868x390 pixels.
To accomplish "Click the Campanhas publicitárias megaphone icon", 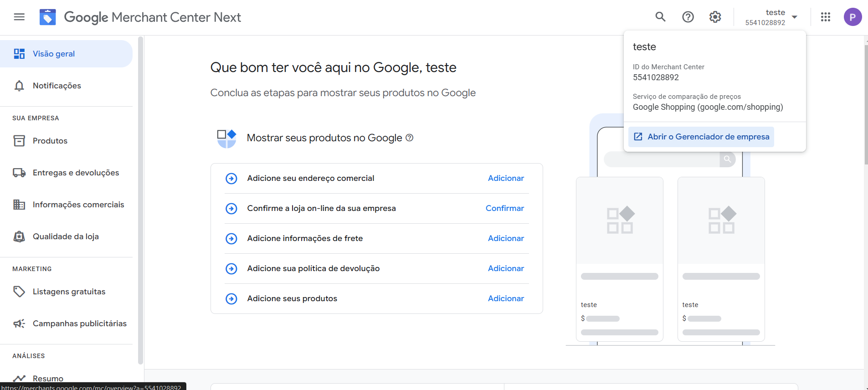I will [x=19, y=323].
